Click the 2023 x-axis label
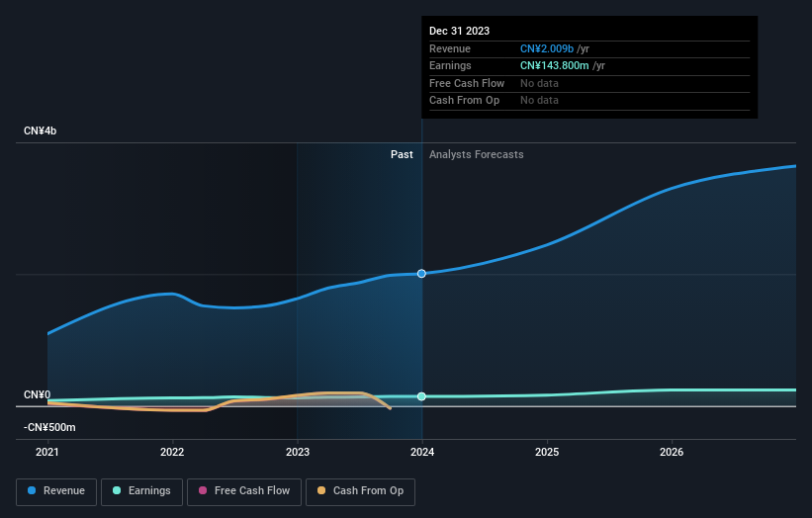The width and height of the screenshot is (812, 518). pyautogui.click(x=298, y=453)
